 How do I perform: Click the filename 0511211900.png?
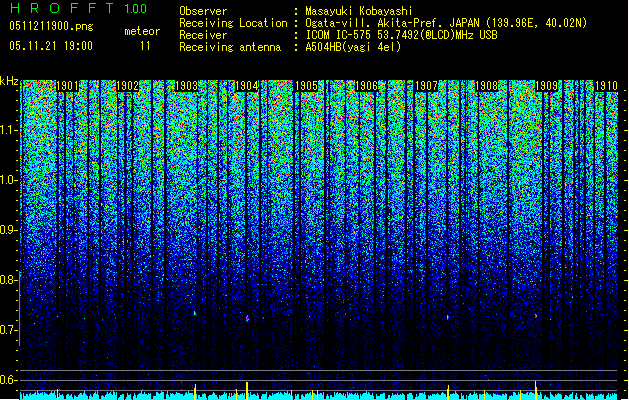click(x=51, y=26)
